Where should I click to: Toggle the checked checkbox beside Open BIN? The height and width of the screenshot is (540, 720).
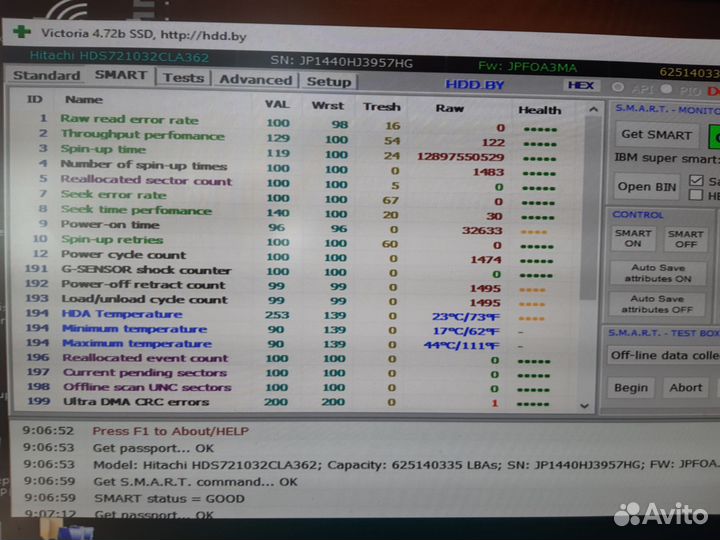tap(696, 180)
